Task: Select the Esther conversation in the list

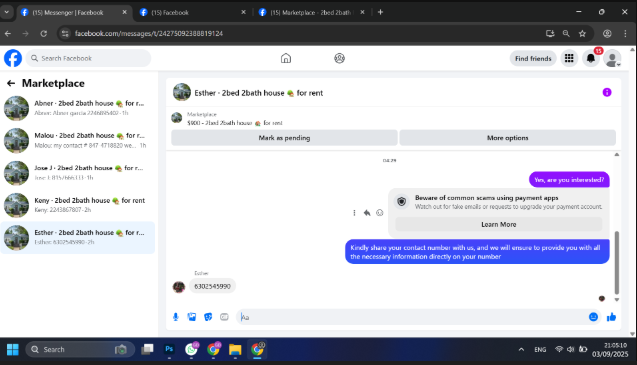Action: coord(78,237)
